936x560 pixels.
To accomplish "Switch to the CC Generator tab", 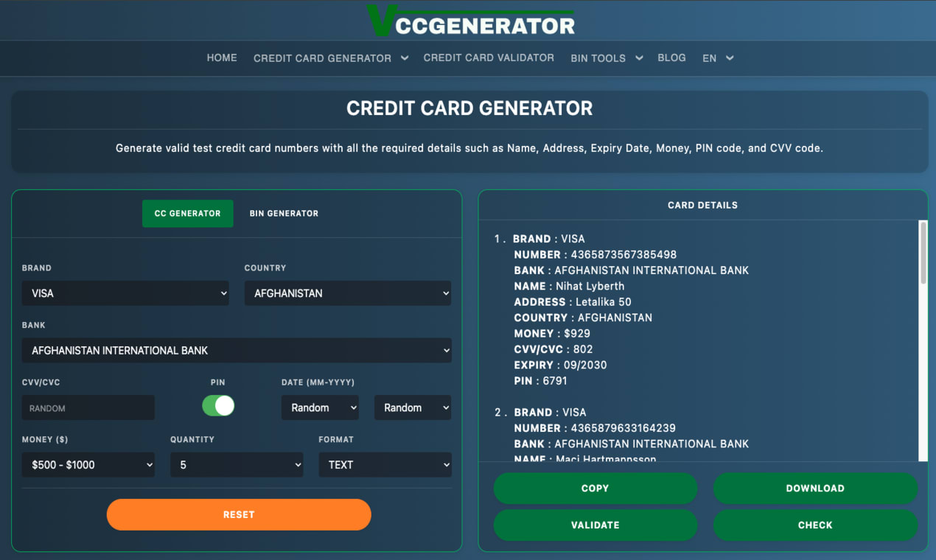I will click(x=187, y=214).
